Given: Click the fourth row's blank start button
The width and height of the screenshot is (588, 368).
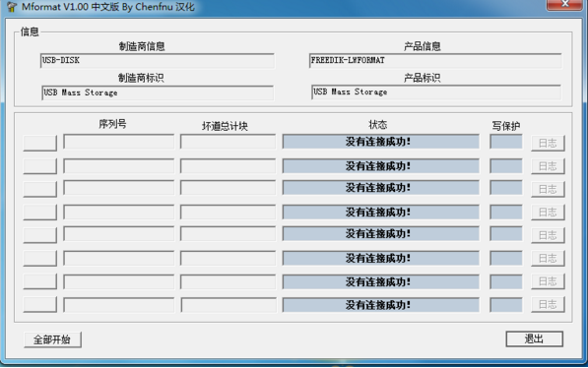Looking at the screenshot, I should point(39,213).
